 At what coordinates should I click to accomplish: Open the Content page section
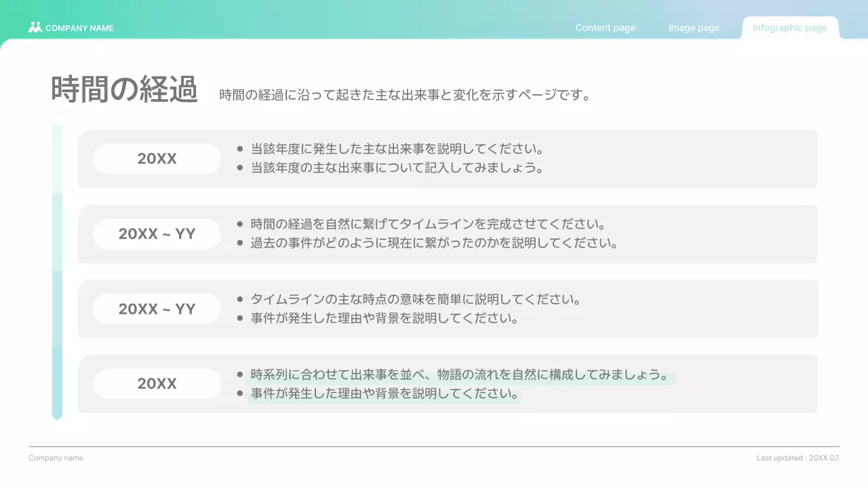click(x=605, y=27)
